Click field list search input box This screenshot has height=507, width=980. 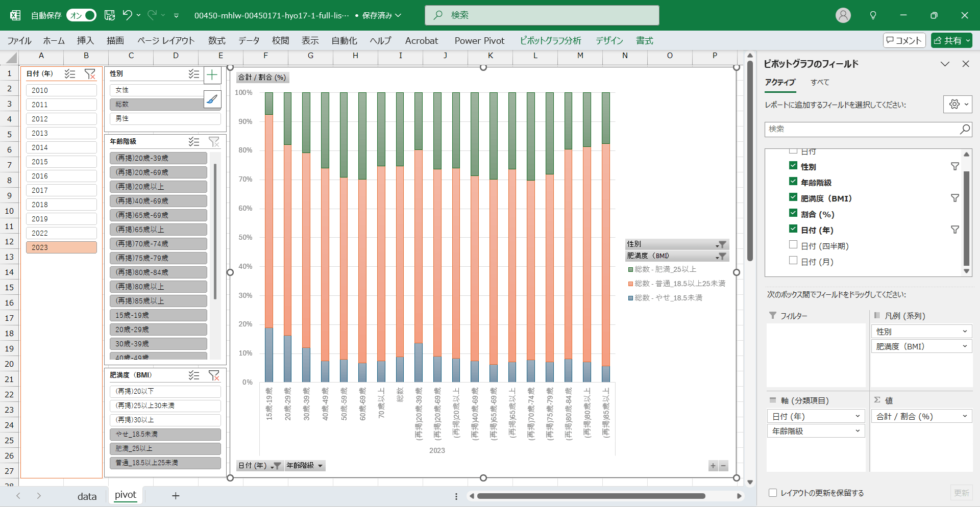click(x=863, y=129)
